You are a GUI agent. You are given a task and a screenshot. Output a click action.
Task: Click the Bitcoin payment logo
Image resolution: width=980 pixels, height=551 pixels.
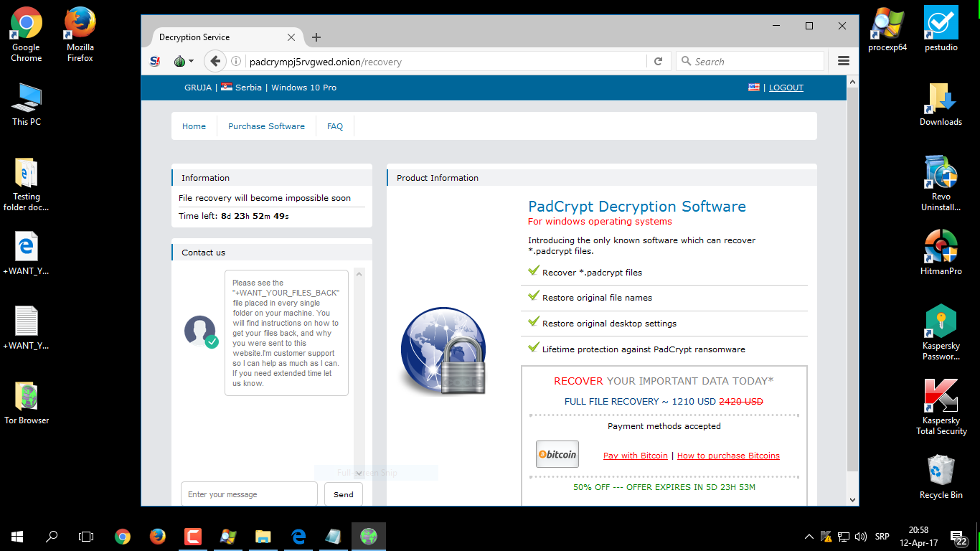pyautogui.click(x=557, y=454)
